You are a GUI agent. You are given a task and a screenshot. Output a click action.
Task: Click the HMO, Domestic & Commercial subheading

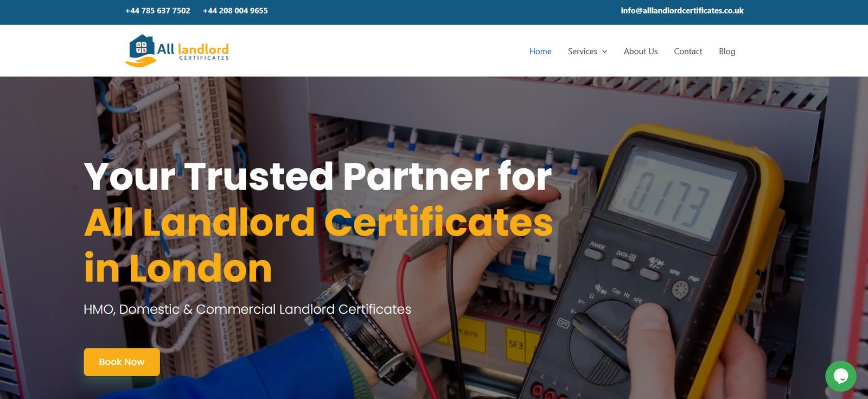pos(247,309)
